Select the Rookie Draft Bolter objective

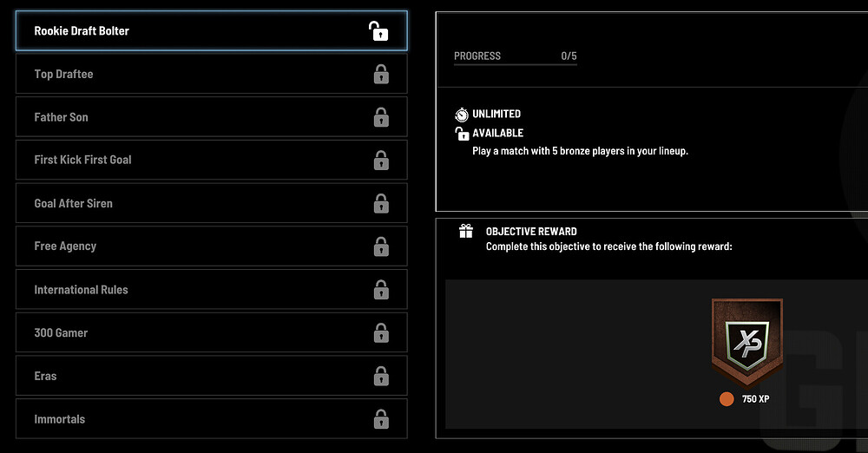[x=211, y=31]
